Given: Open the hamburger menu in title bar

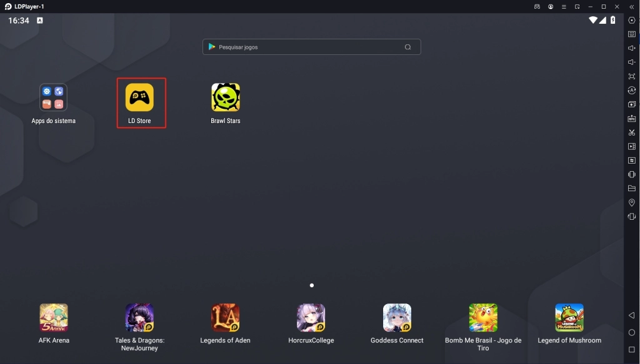Looking at the screenshot, I should tap(564, 6).
